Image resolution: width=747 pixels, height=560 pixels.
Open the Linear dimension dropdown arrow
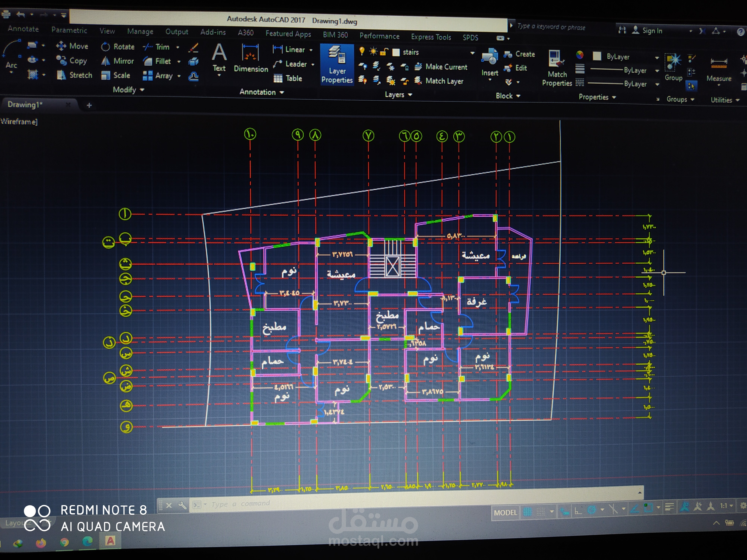[311, 50]
